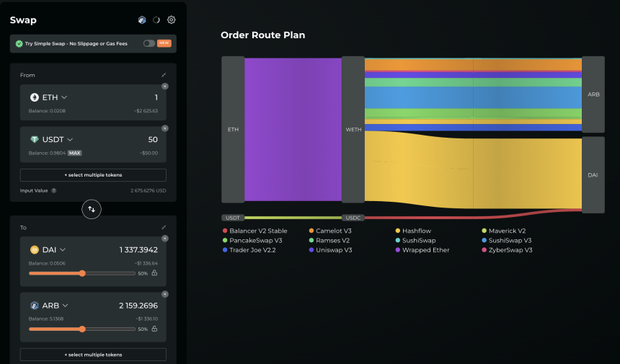
Task: Click the purple Wrapped Ether flow band
Action: [x=293, y=129]
